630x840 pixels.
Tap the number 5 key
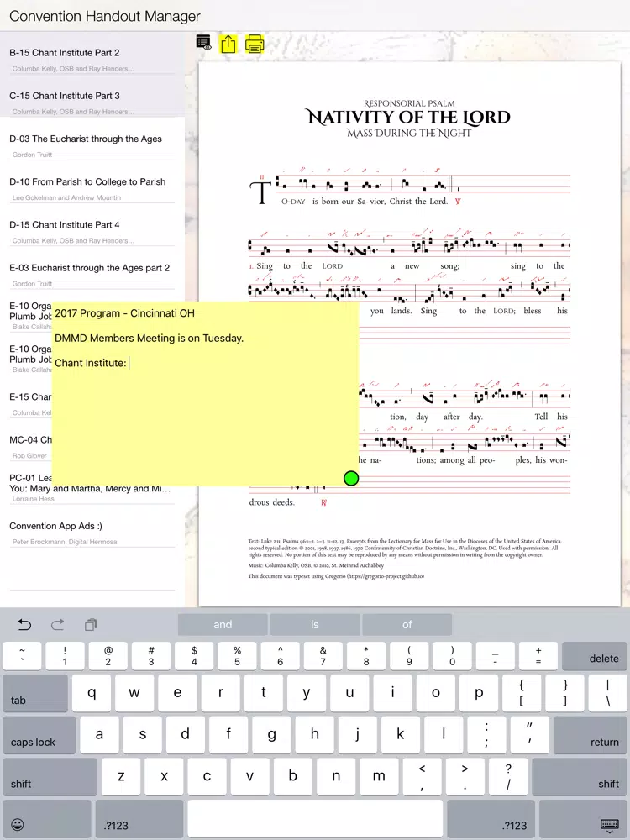pos(237,656)
